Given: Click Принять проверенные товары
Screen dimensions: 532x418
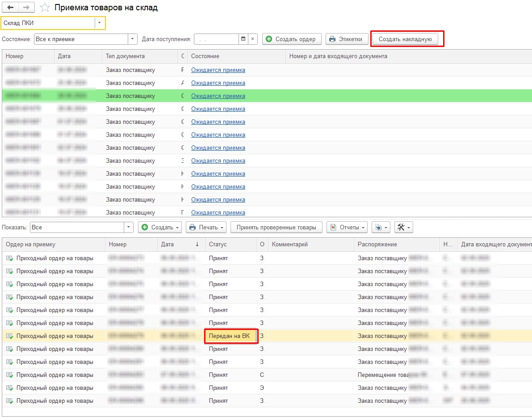Looking at the screenshot, I should click(x=276, y=228).
